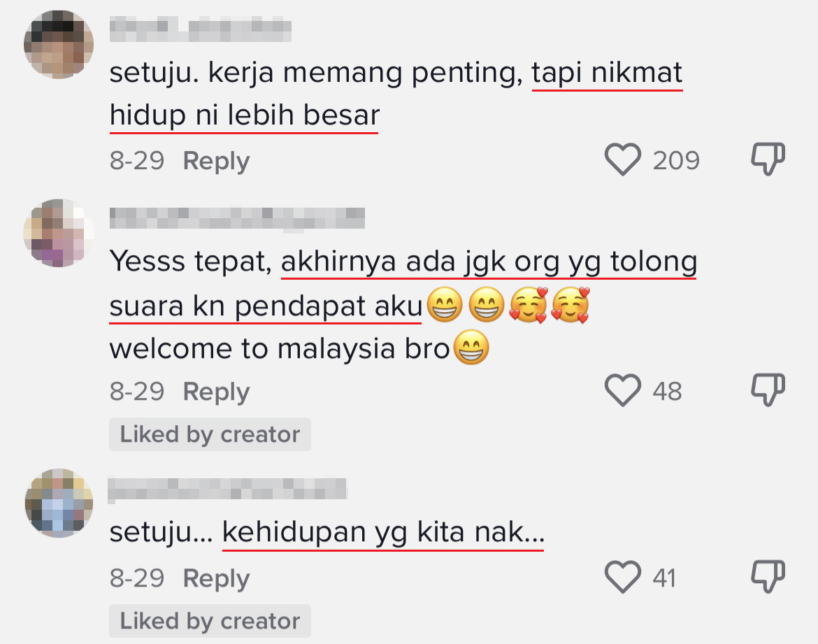Select the 48 like count
This screenshot has height=644, width=818.
point(667,391)
